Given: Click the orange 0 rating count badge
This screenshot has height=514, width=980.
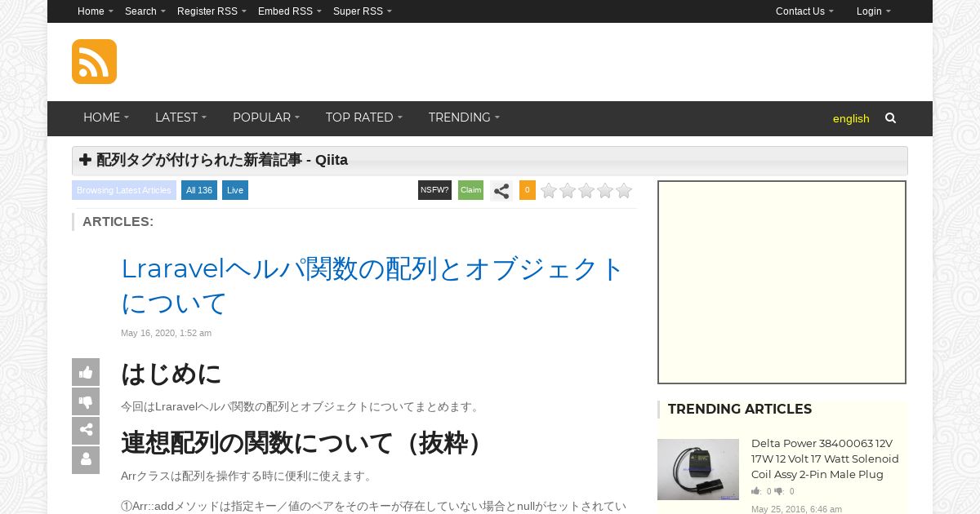Looking at the screenshot, I should point(528,190).
